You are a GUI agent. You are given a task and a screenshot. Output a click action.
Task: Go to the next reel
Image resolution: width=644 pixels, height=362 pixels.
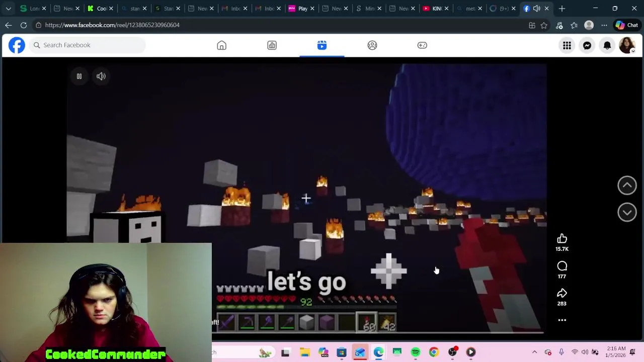[627, 212]
